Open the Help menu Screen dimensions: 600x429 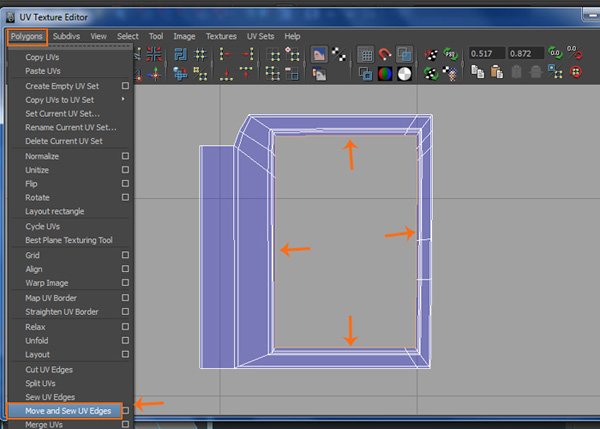[292, 36]
